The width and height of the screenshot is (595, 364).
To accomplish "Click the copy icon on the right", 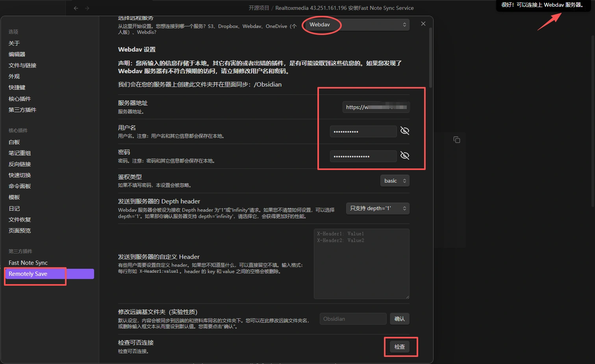I will pyautogui.click(x=457, y=140).
